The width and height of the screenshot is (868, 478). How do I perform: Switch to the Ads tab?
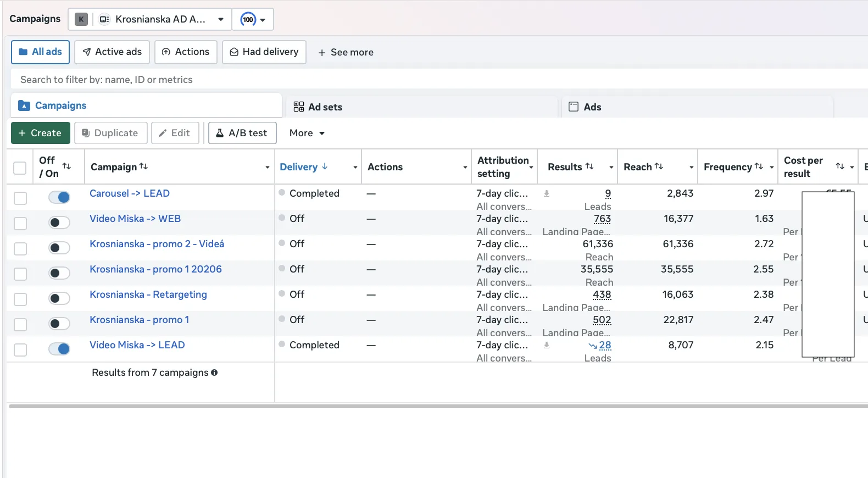[x=697, y=107]
